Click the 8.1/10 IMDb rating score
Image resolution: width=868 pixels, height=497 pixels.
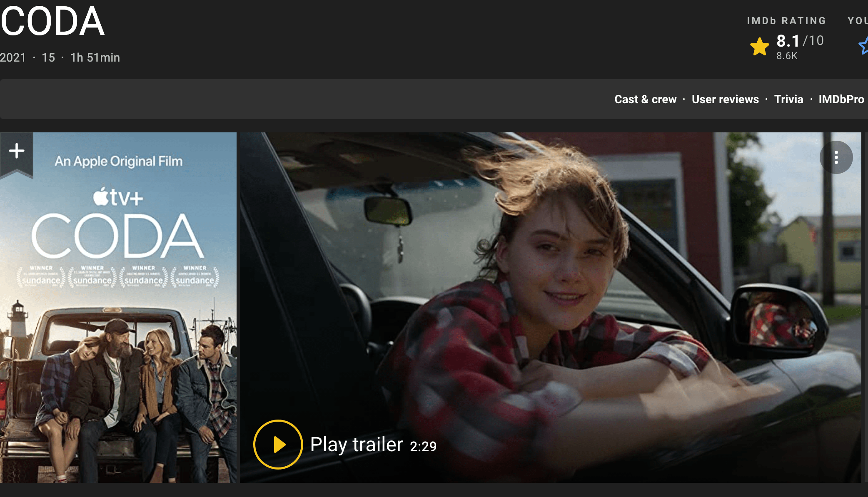tap(800, 41)
